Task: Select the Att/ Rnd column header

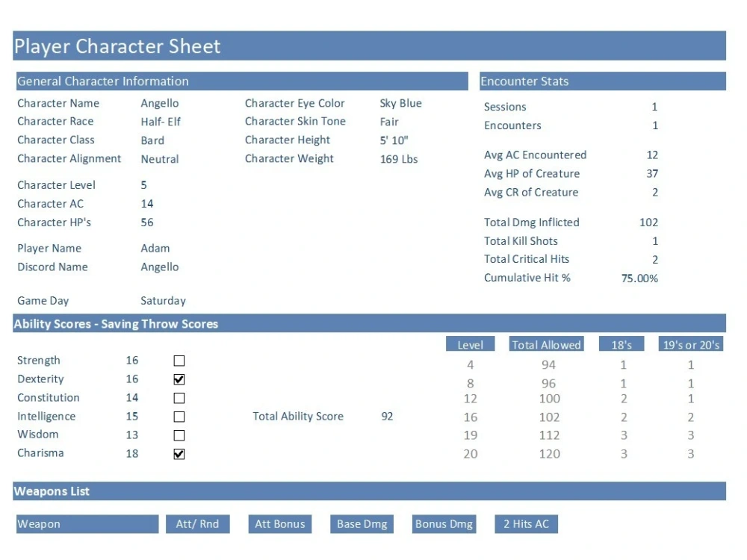Action: [198, 524]
